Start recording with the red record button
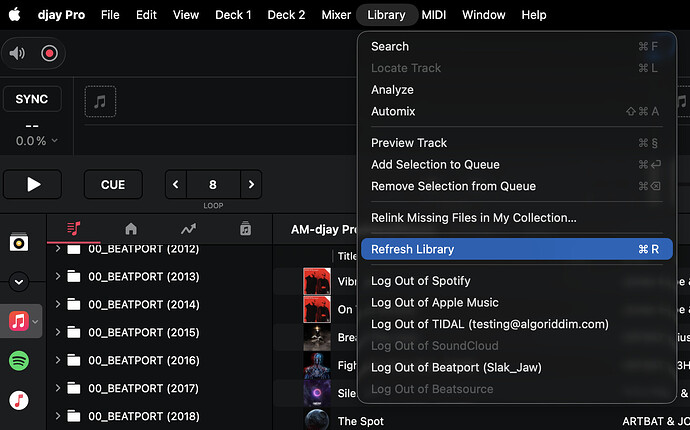The width and height of the screenshot is (690, 430). pos(49,53)
